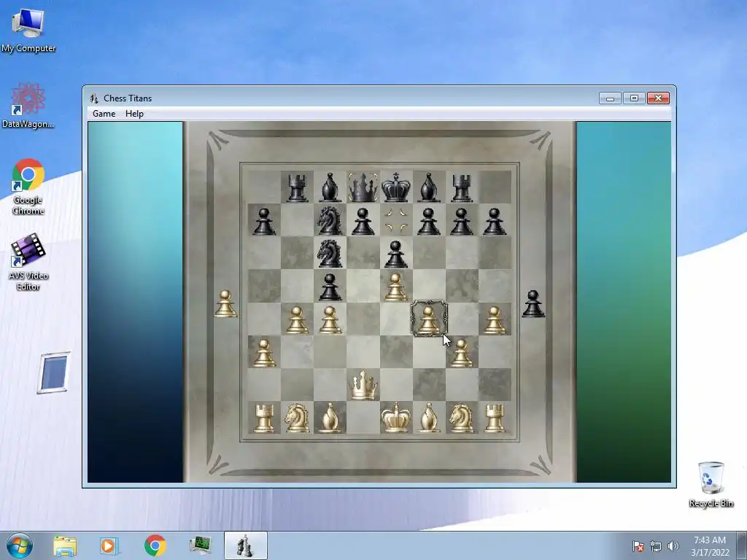Select the AVS Video Editor shortcut
This screenshot has height=560, width=747.
pos(28,262)
